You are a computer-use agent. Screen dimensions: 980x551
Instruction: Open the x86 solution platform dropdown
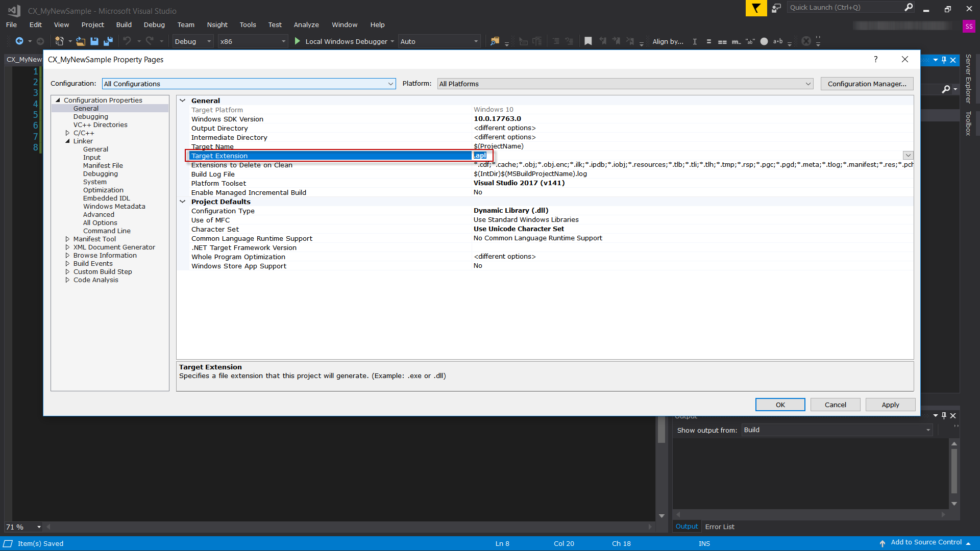tap(253, 41)
